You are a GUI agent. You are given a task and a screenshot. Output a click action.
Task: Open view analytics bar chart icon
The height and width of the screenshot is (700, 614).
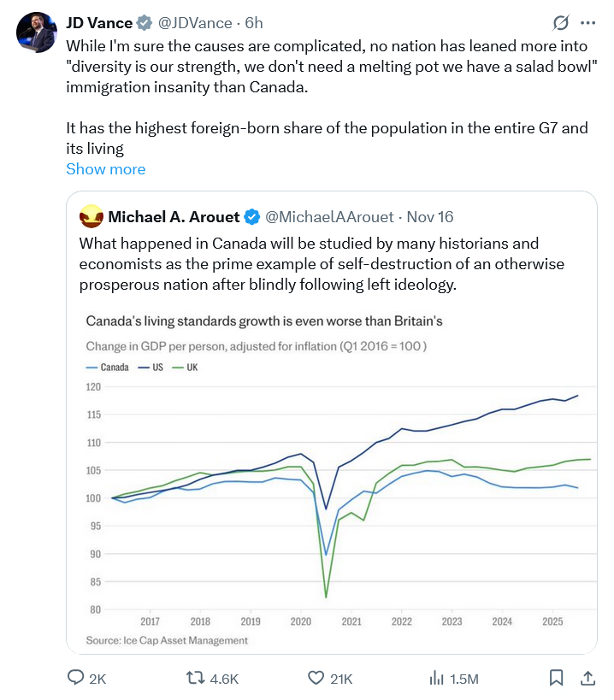point(436,678)
